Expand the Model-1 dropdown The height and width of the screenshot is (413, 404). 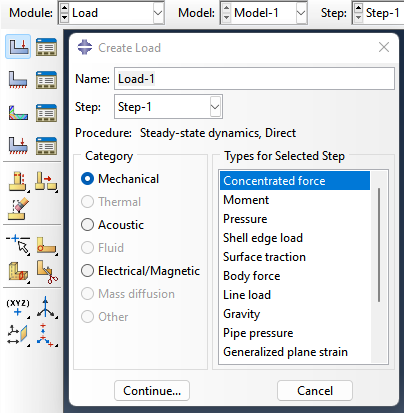263,13
